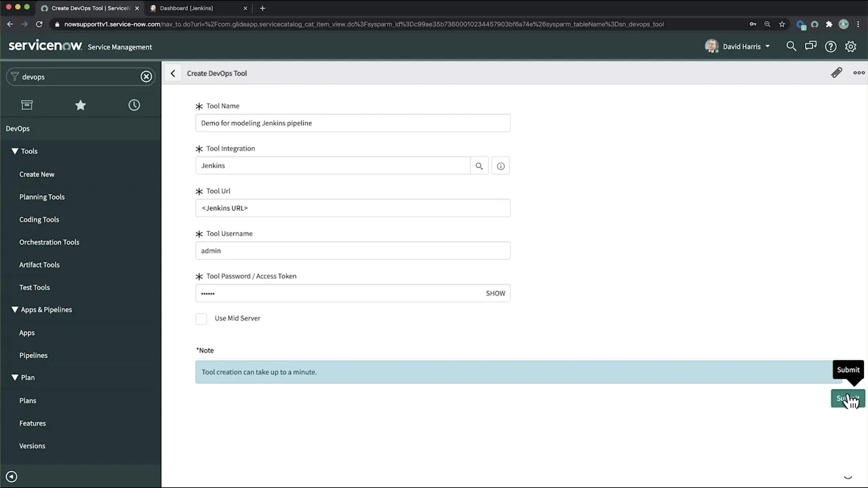
Task: Click the attachment paperclip icon
Action: (x=836, y=73)
